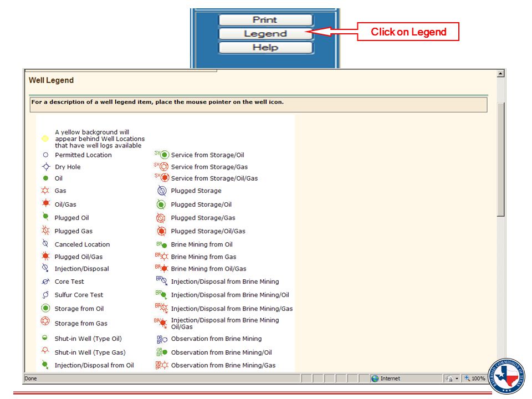Click the Oil/Gas well icon
The height and width of the screenshot is (399, 532).
(x=45, y=203)
